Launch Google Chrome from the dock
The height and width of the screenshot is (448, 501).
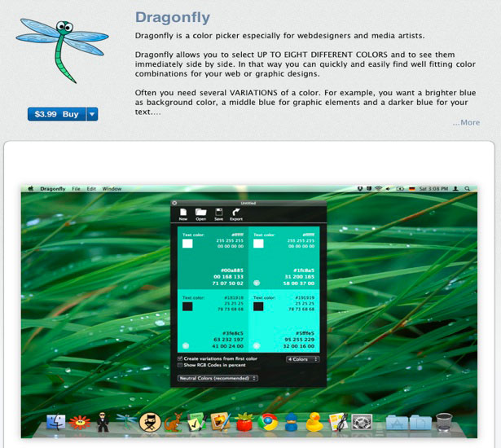point(268,422)
